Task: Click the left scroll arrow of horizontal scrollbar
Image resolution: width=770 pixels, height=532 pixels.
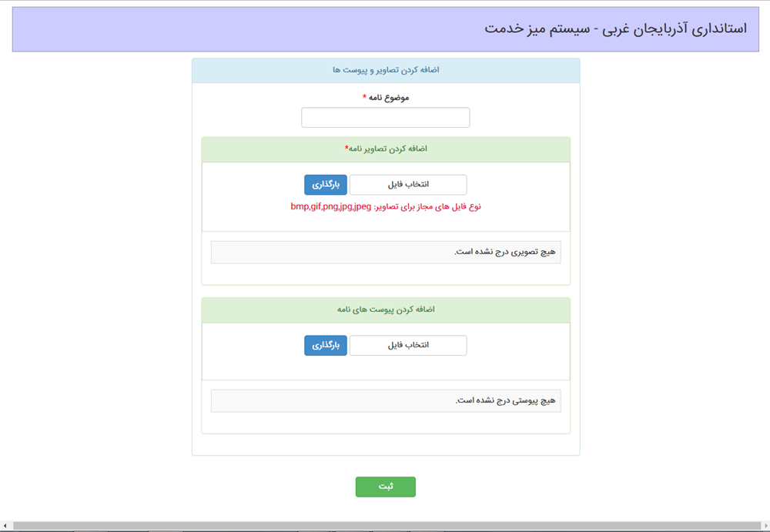Action: pyautogui.click(x=4, y=526)
